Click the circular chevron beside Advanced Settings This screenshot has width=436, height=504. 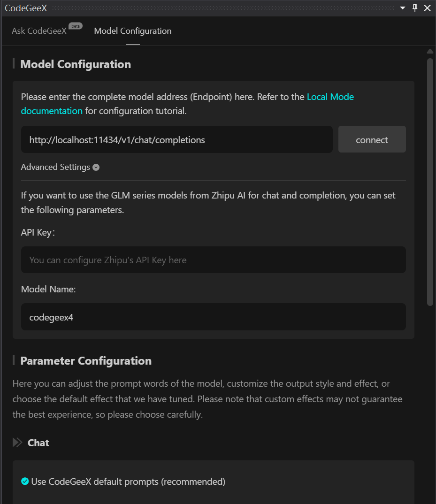pos(96,167)
